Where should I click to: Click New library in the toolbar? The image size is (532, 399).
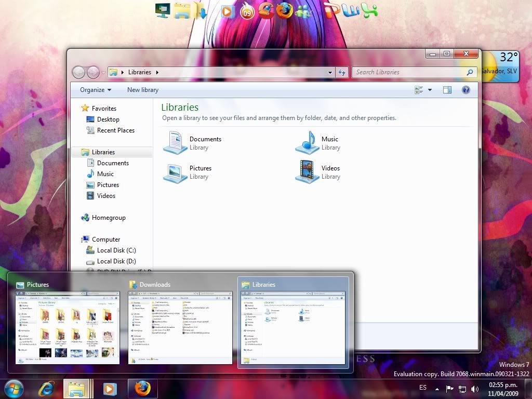(x=143, y=90)
